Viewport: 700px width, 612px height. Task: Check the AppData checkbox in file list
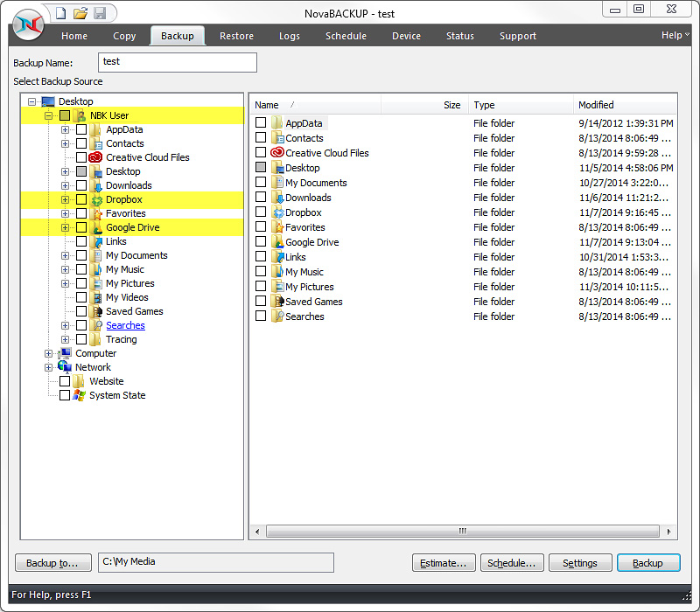261,122
